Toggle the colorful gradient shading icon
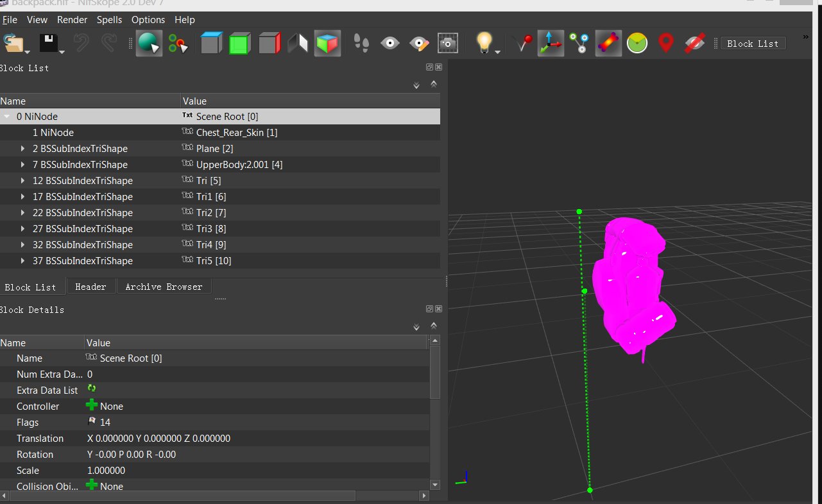The width and height of the screenshot is (822, 504). coord(608,44)
